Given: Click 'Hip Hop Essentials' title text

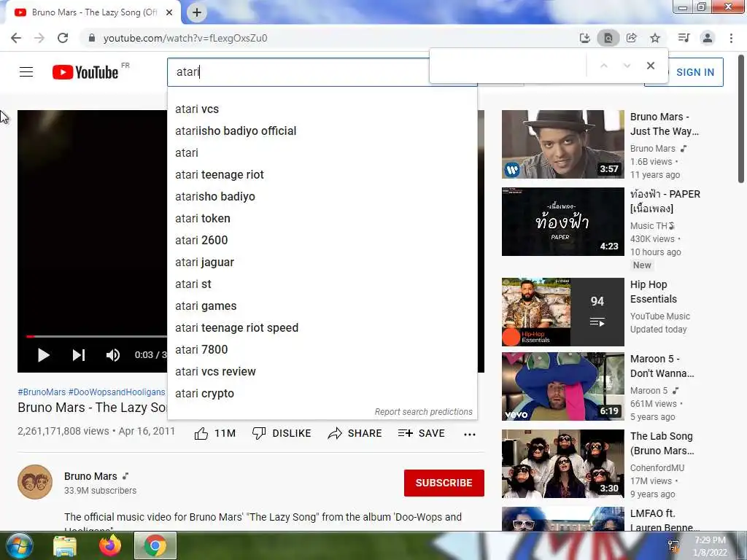Looking at the screenshot, I should pyautogui.click(x=653, y=292).
